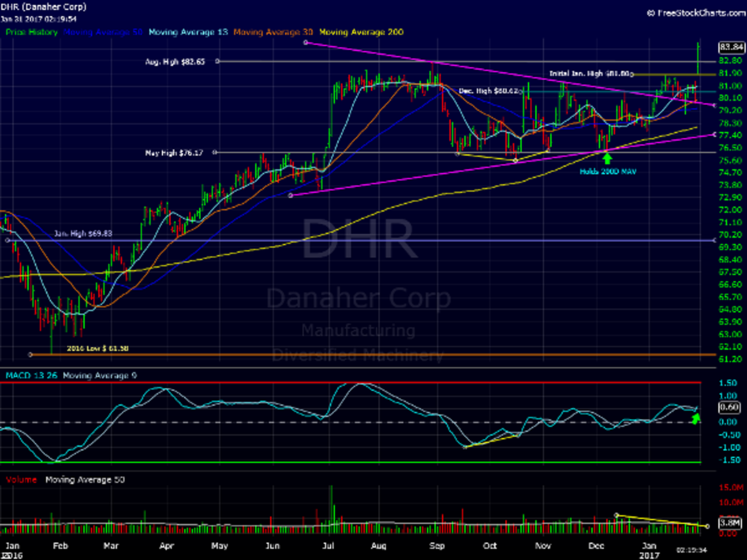Click the 64.80 price axis value

point(730,309)
